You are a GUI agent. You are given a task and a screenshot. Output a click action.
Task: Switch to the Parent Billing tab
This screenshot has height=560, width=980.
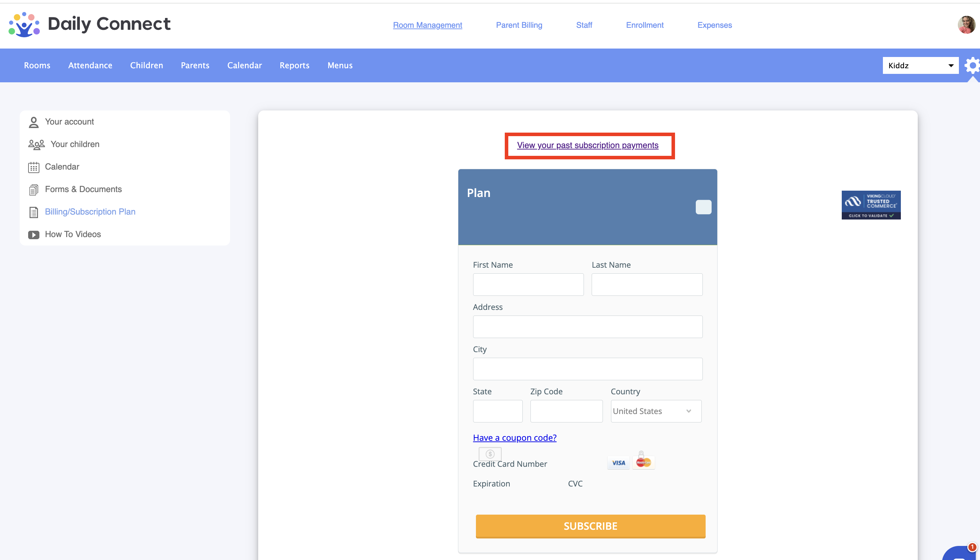(519, 25)
